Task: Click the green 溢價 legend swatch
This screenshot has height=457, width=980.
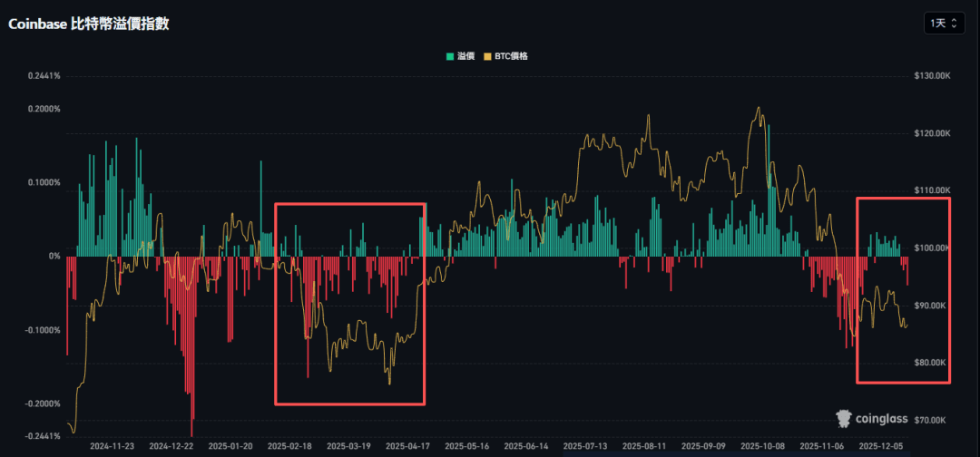Action: 449,56
